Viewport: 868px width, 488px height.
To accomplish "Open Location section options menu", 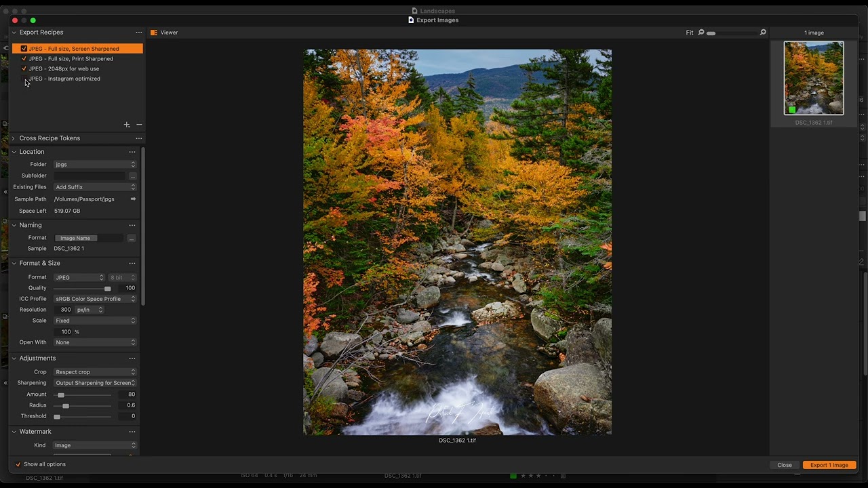I will [x=132, y=152].
